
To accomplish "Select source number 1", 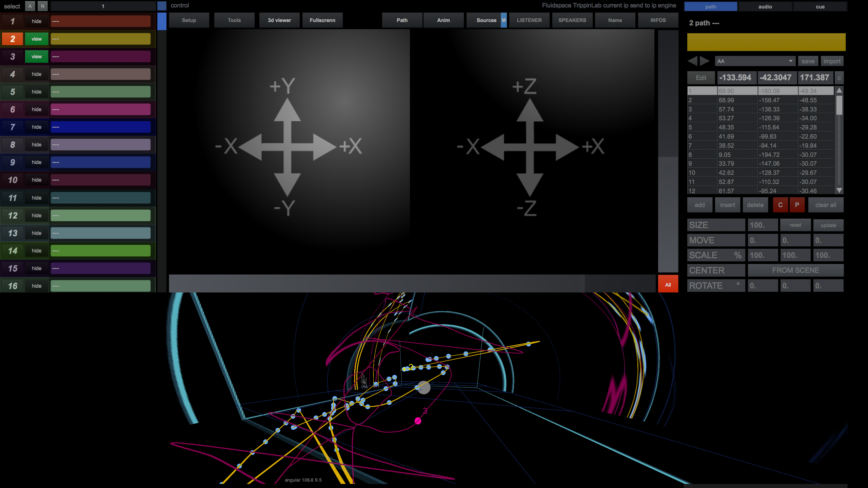I will click(13, 21).
